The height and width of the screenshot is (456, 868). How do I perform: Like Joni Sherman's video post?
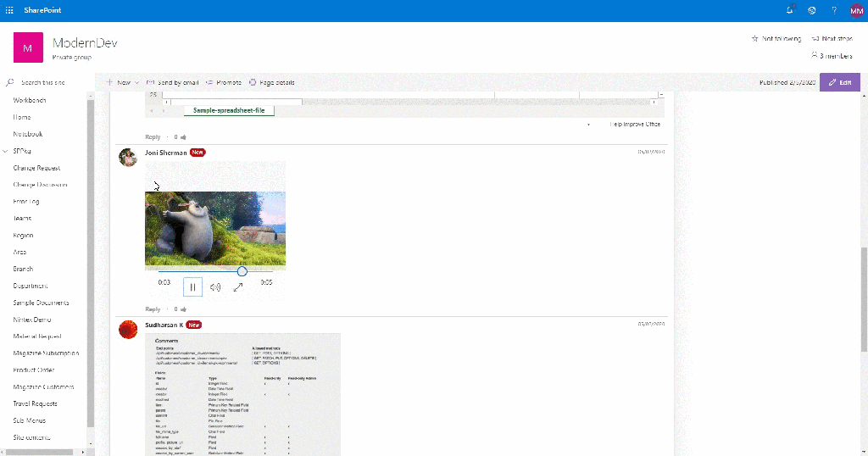click(x=183, y=309)
